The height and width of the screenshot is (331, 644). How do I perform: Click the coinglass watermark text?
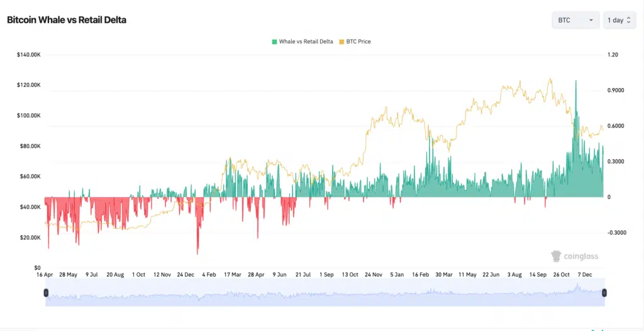pos(581,257)
